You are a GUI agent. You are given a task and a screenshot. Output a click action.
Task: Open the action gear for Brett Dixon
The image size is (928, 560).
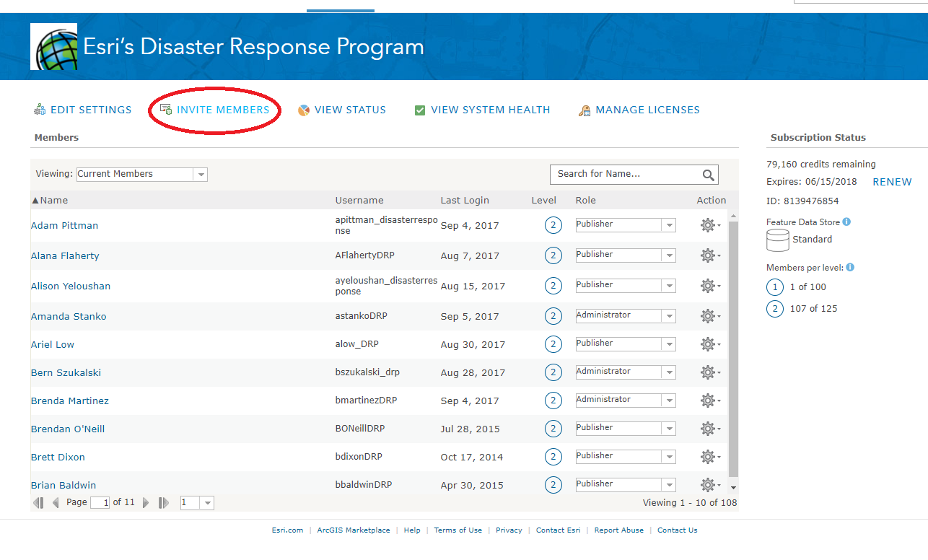(709, 457)
